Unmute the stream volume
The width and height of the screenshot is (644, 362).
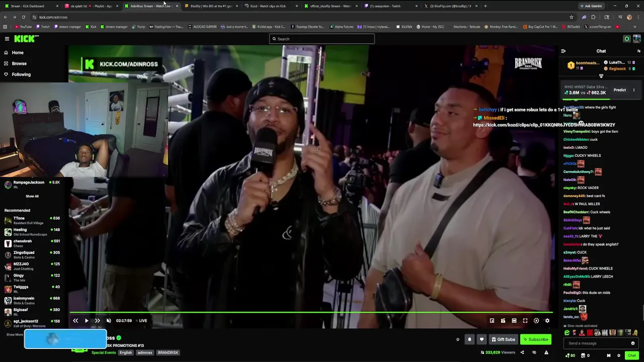109,321
